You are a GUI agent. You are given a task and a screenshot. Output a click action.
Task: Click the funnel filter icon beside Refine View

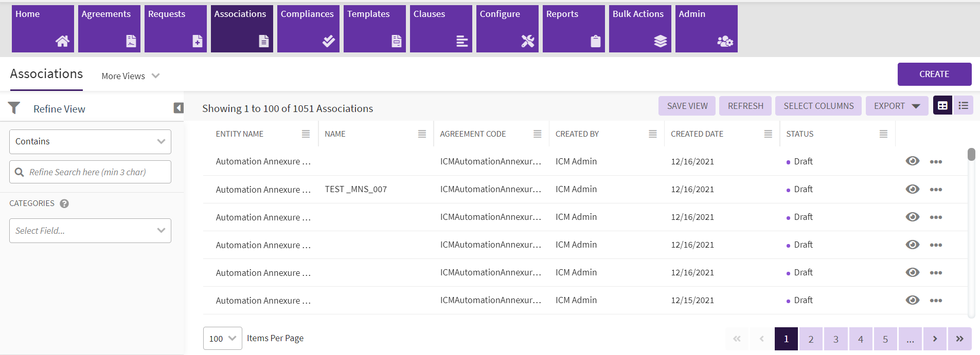click(x=14, y=108)
